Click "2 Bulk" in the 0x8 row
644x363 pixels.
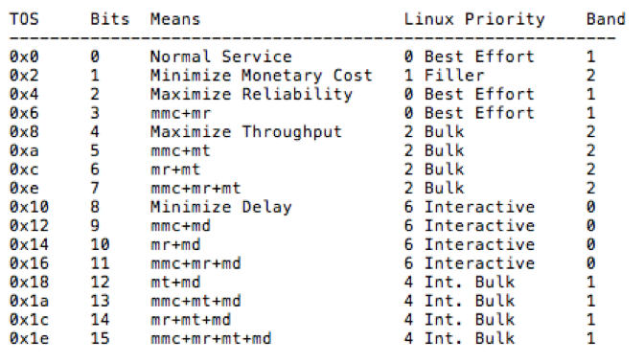click(x=434, y=132)
